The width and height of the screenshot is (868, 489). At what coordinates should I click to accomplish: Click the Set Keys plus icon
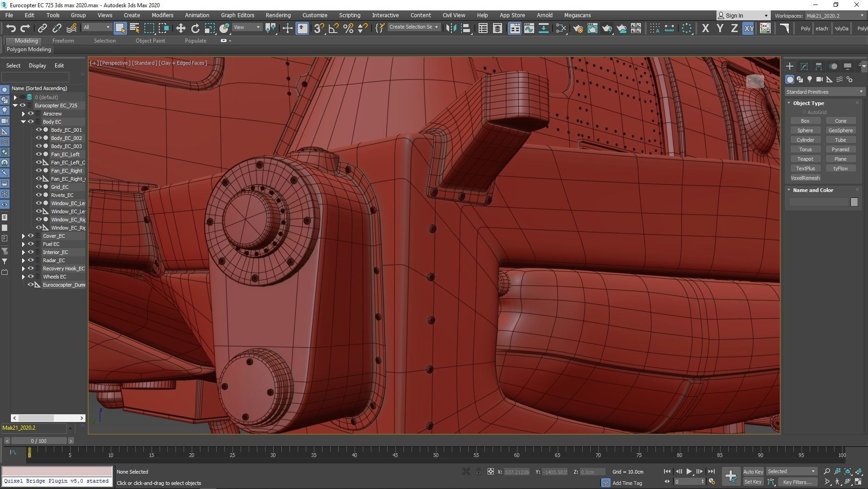pos(731,476)
